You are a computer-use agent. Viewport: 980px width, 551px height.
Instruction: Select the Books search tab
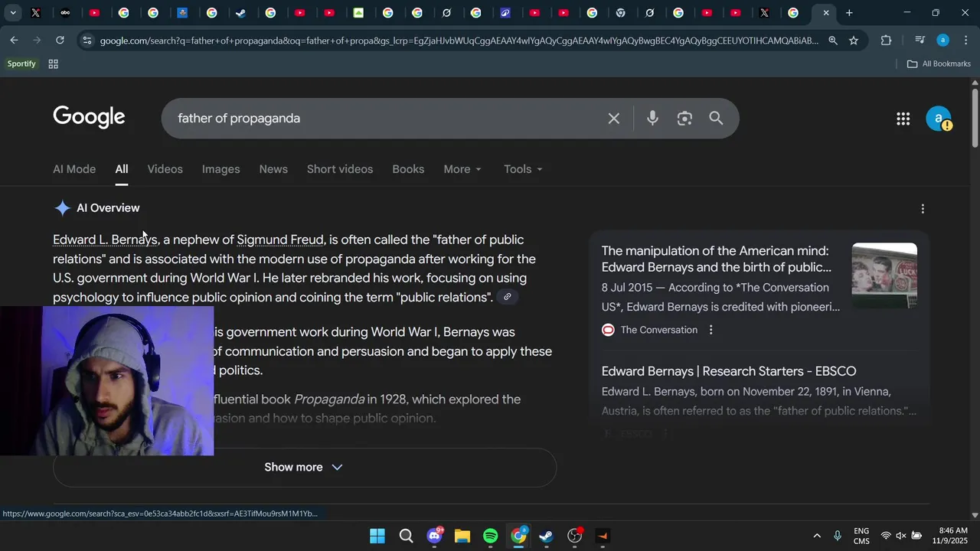click(x=408, y=169)
